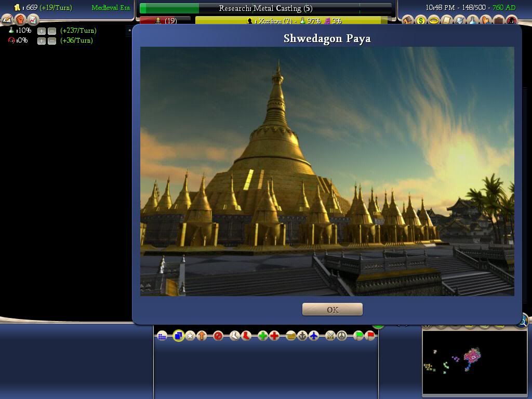Open the foreign advisor scroll icon
Viewport: 532px width, 399px height.
[446, 20]
